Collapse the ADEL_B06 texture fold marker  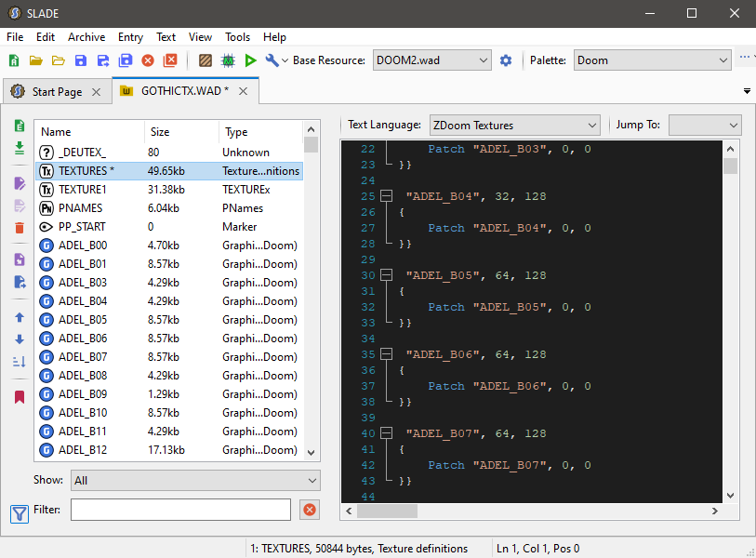coord(387,354)
